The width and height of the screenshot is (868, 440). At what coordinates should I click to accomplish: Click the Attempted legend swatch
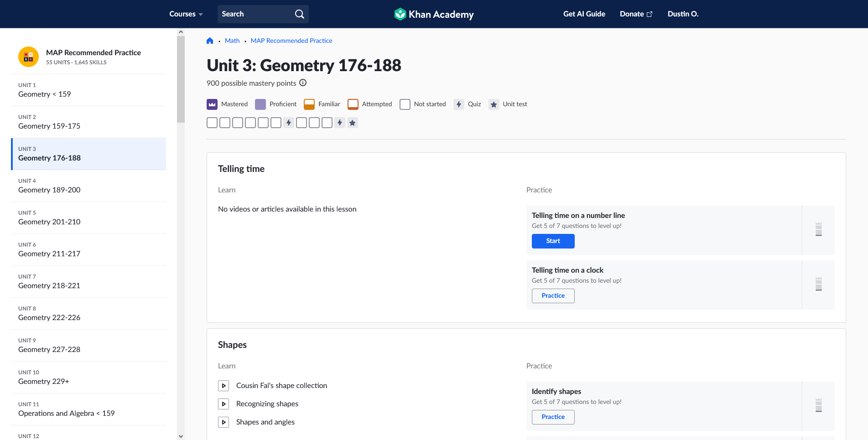[x=353, y=104]
